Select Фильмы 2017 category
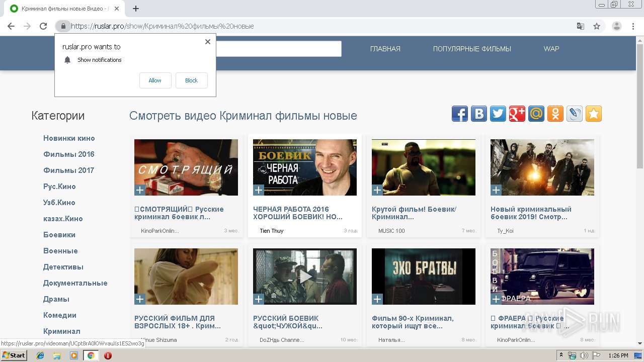Image resolution: width=644 pixels, height=362 pixels. click(69, 170)
